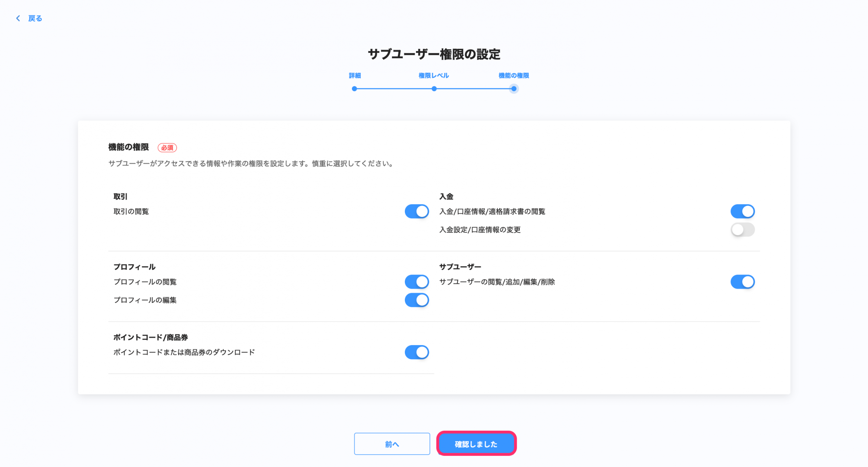This screenshot has height=467, width=868.
Task: Click the プロフィールの閲覧 label text
Action: coord(145,282)
